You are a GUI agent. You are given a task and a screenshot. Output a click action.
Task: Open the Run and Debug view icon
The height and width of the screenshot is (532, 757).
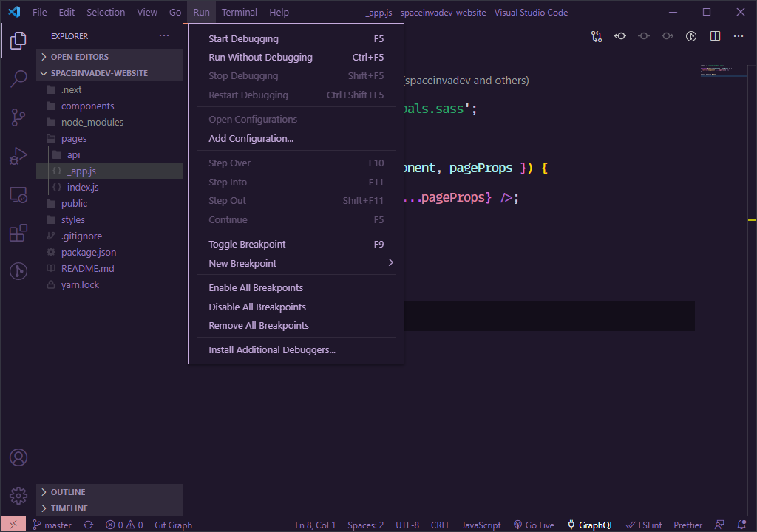(18, 156)
